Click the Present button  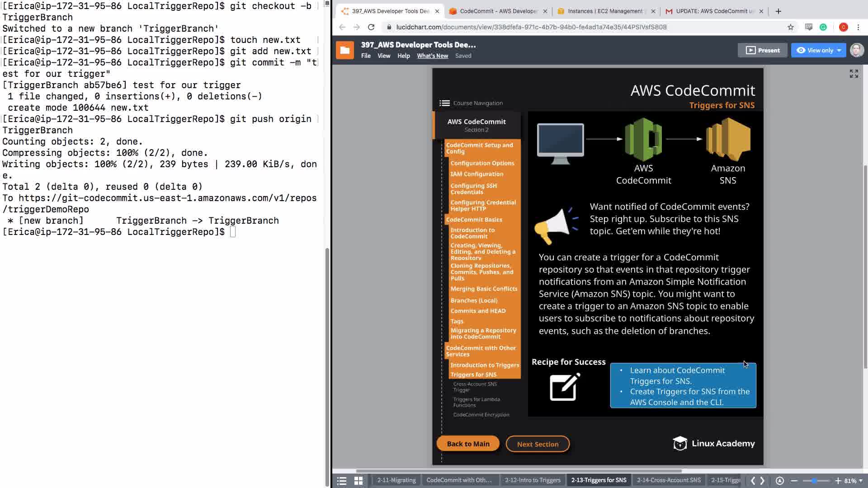tap(762, 50)
